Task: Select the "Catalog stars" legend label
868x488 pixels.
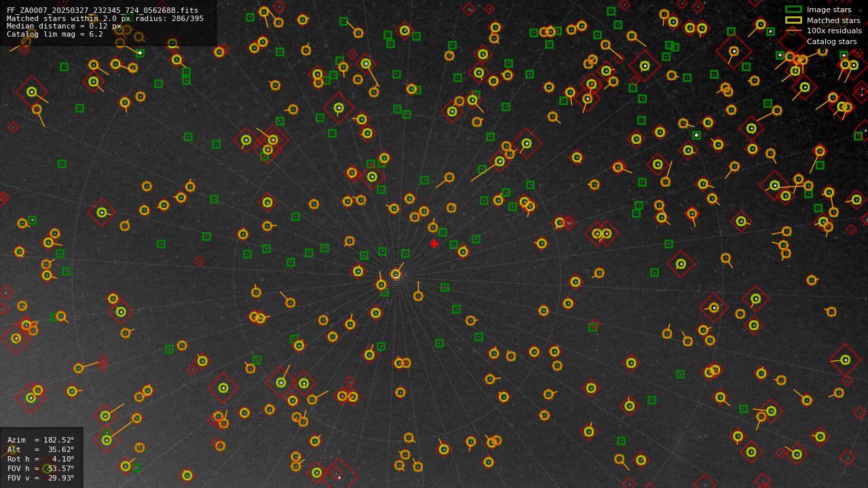Action: tap(831, 41)
